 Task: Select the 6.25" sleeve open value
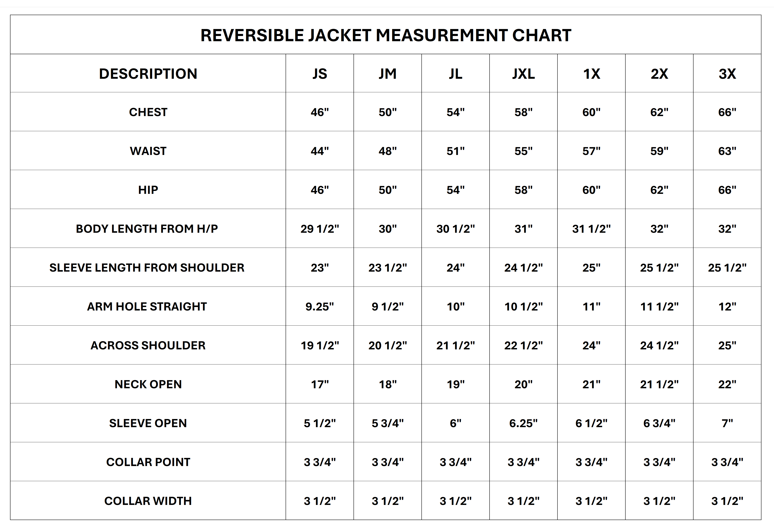click(x=523, y=423)
